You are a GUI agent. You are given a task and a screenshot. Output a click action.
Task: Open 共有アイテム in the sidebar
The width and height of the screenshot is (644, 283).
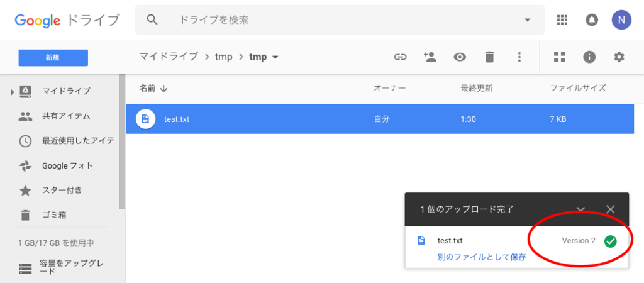click(x=65, y=116)
